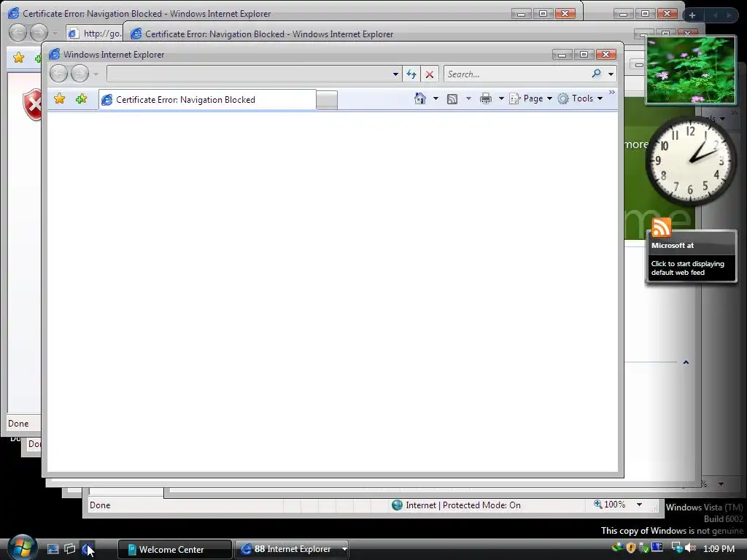The height and width of the screenshot is (560, 747).
Task: Click the Print icon in the command bar
Action: click(x=485, y=98)
